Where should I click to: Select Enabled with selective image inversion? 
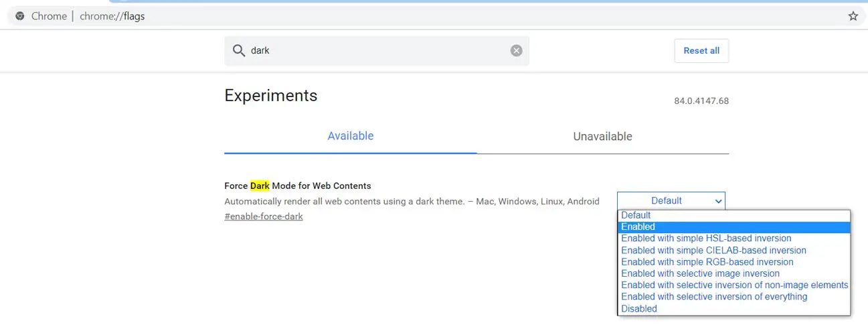click(x=733, y=273)
